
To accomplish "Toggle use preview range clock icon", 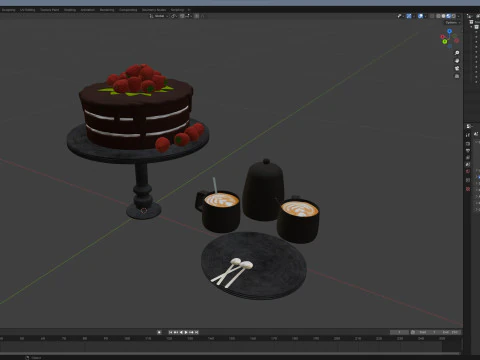I will 413,332.
